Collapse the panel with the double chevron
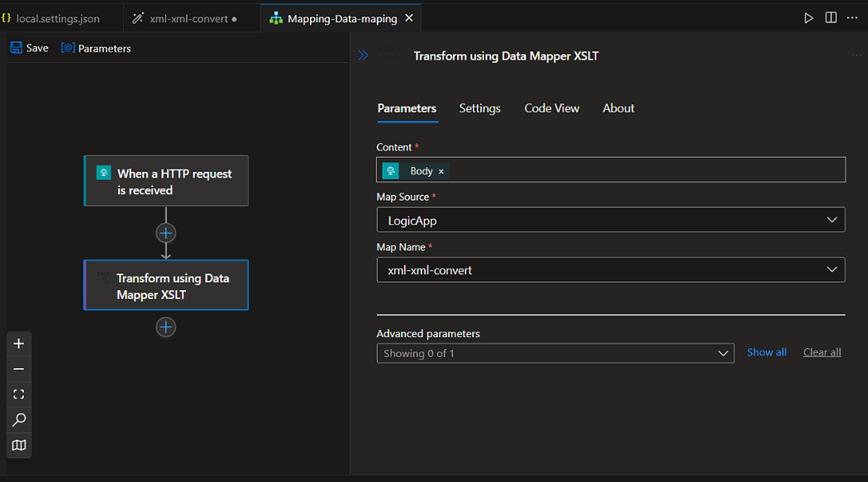Image resolution: width=868 pixels, height=482 pixels. pos(363,55)
